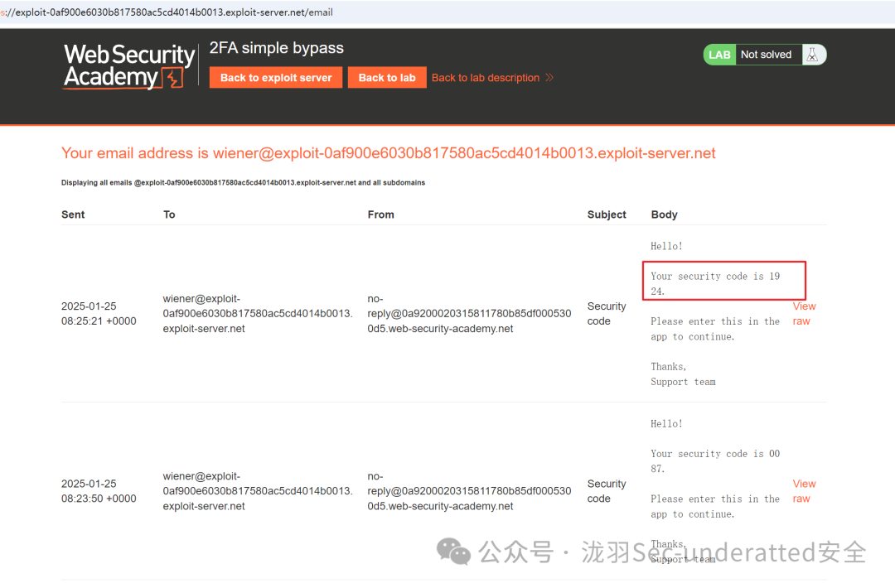Image resolution: width=895 pixels, height=588 pixels.
Task: Click the Web Security Academy logo
Action: click(129, 67)
